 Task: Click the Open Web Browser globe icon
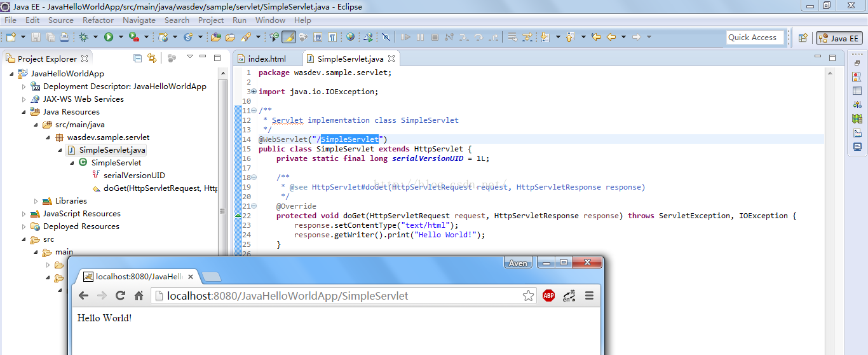pyautogui.click(x=350, y=37)
